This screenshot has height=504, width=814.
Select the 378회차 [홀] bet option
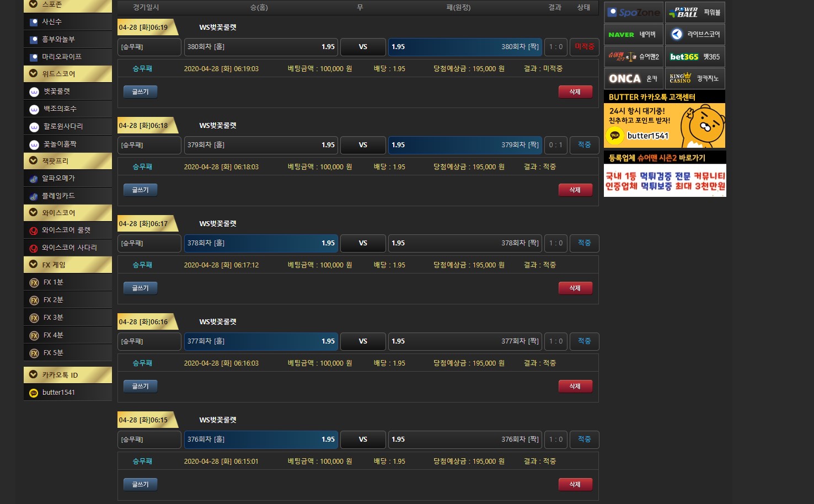click(x=261, y=243)
